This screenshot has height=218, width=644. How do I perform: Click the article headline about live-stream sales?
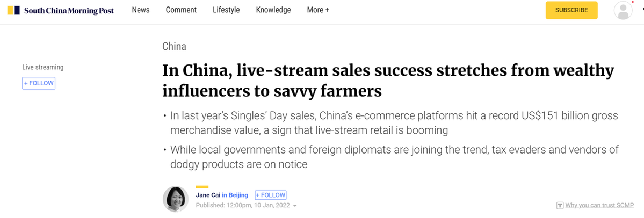(388, 81)
